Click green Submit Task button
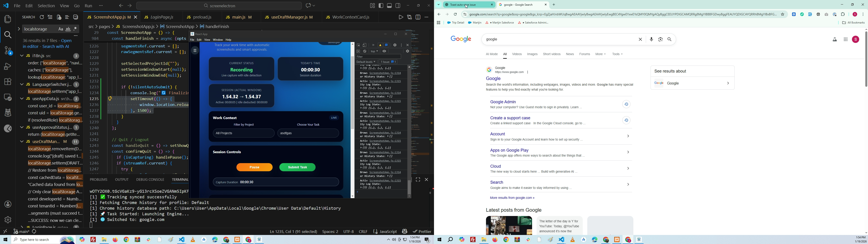This screenshot has width=868, height=244. coord(297,167)
